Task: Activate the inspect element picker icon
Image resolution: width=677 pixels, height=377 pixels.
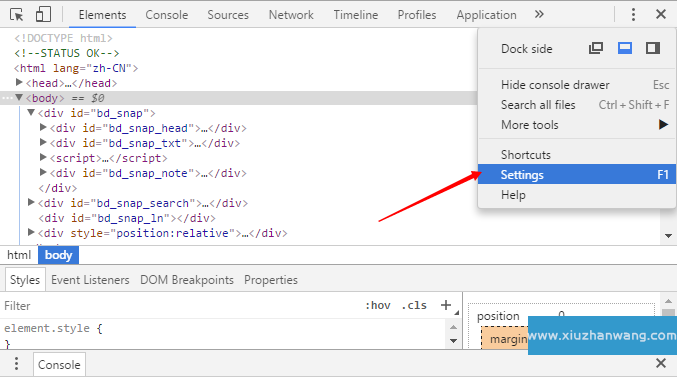Action: 17,15
